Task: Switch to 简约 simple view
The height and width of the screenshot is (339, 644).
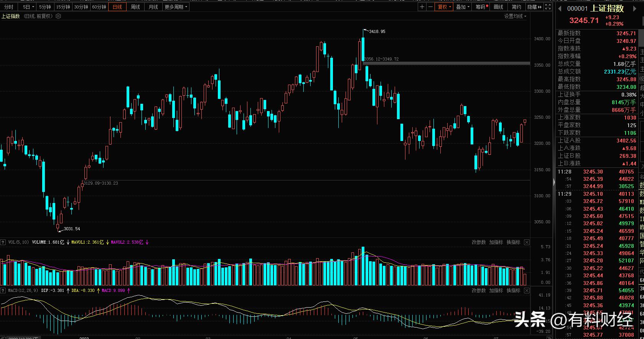Action: (516, 7)
